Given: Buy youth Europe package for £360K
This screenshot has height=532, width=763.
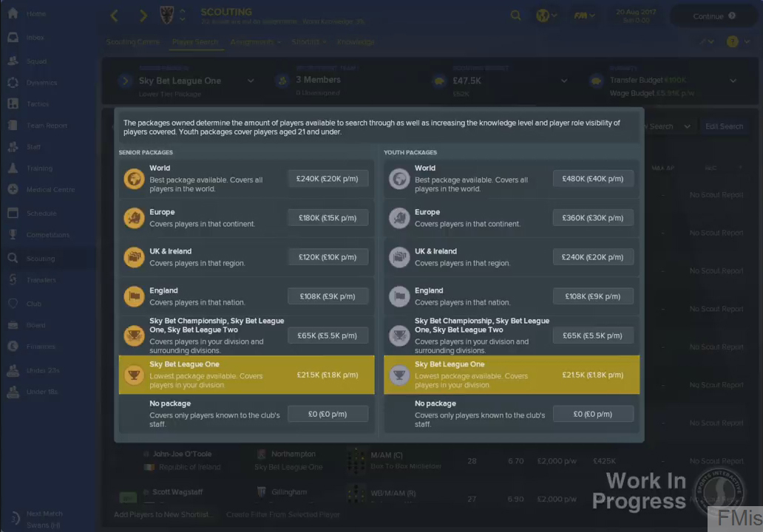Looking at the screenshot, I should (593, 218).
